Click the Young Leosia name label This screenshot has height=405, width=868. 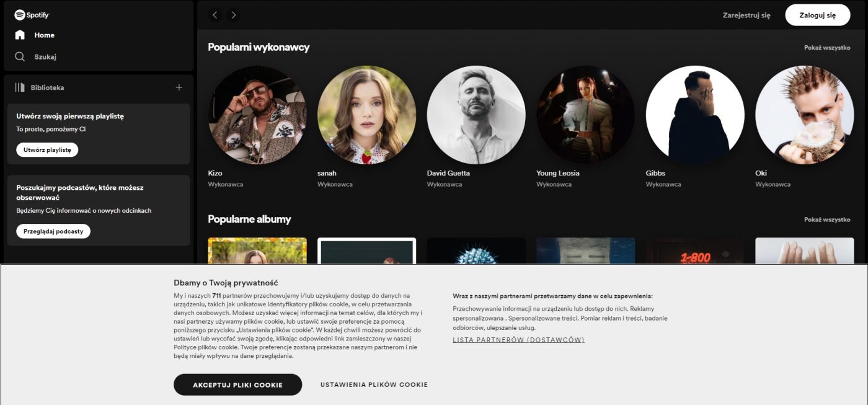tap(558, 173)
